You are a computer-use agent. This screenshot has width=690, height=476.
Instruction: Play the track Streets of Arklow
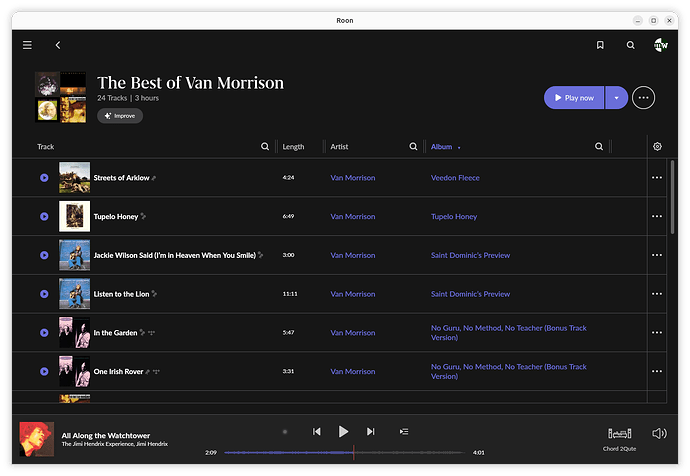tap(44, 178)
